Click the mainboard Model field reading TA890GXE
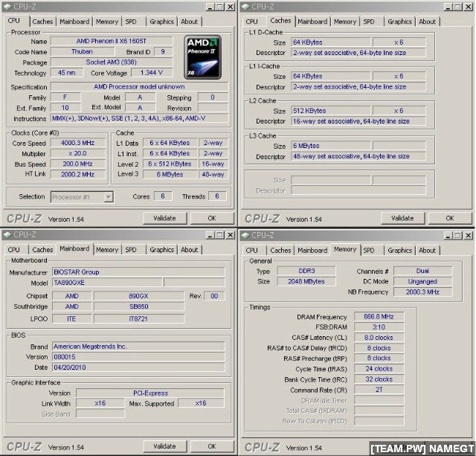 (106, 283)
